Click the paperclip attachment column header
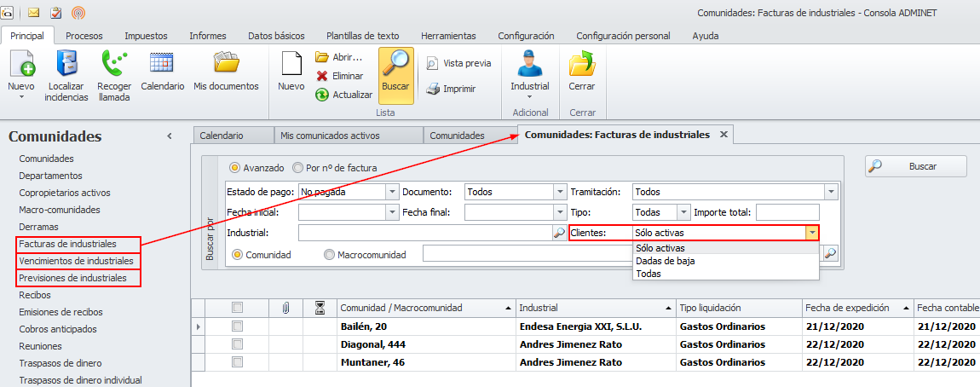The image size is (980, 387). tap(285, 308)
